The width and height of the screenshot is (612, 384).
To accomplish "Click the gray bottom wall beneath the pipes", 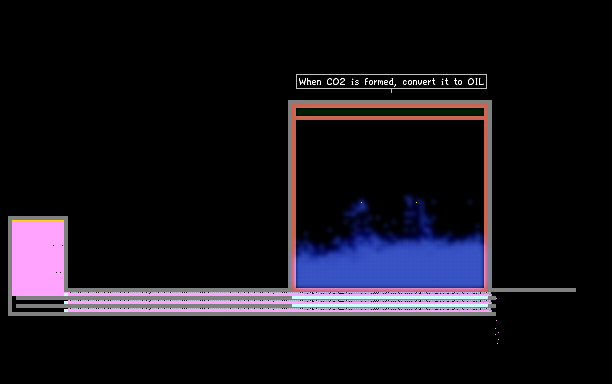I will [252, 314].
